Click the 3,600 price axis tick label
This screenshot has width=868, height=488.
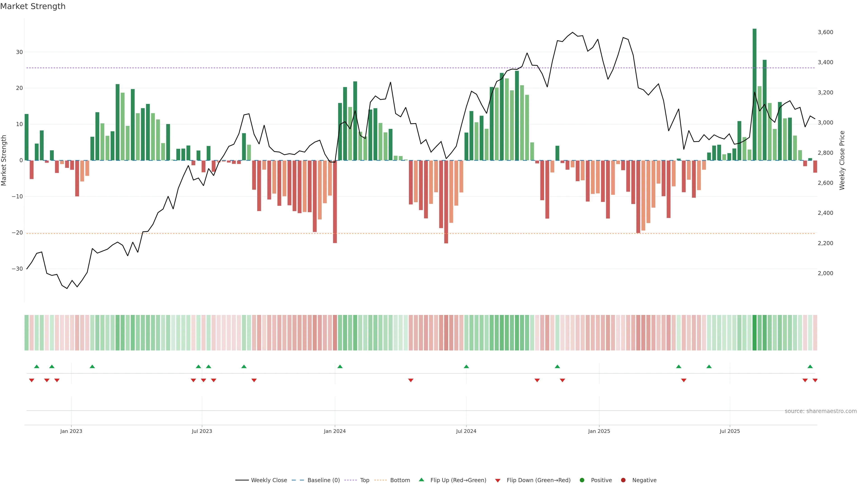(x=825, y=32)
